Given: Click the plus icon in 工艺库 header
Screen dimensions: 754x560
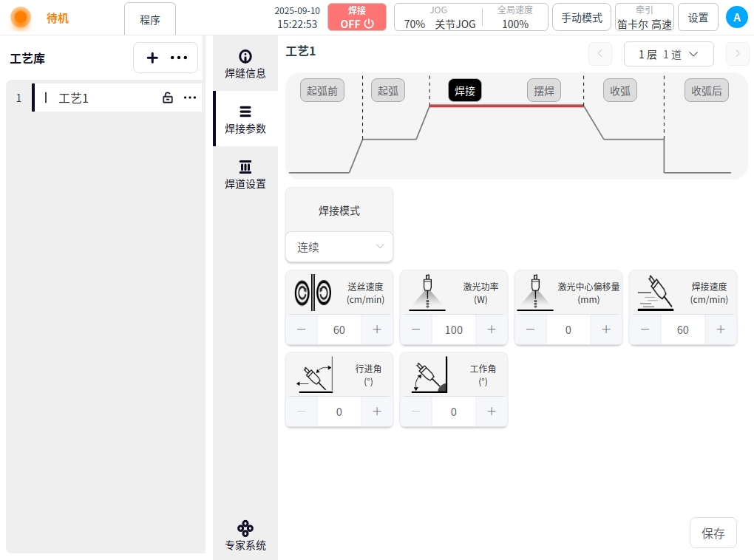Looking at the screenshot, I should (152, 58).
